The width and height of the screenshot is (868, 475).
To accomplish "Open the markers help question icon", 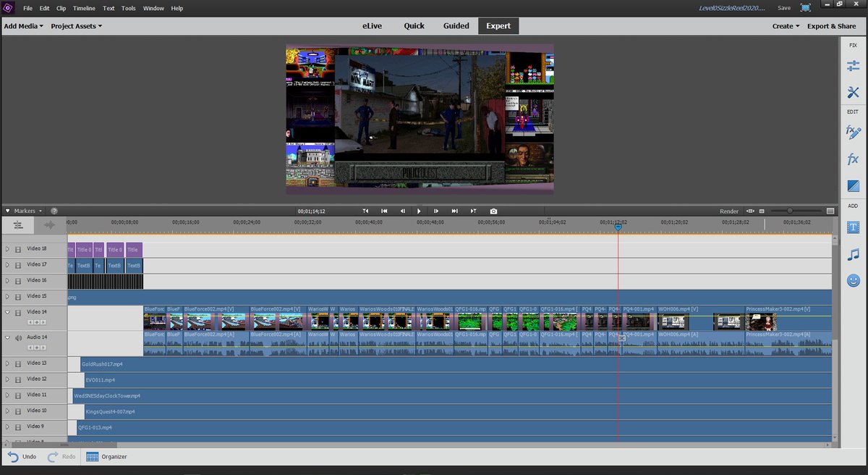I will 54,211.
